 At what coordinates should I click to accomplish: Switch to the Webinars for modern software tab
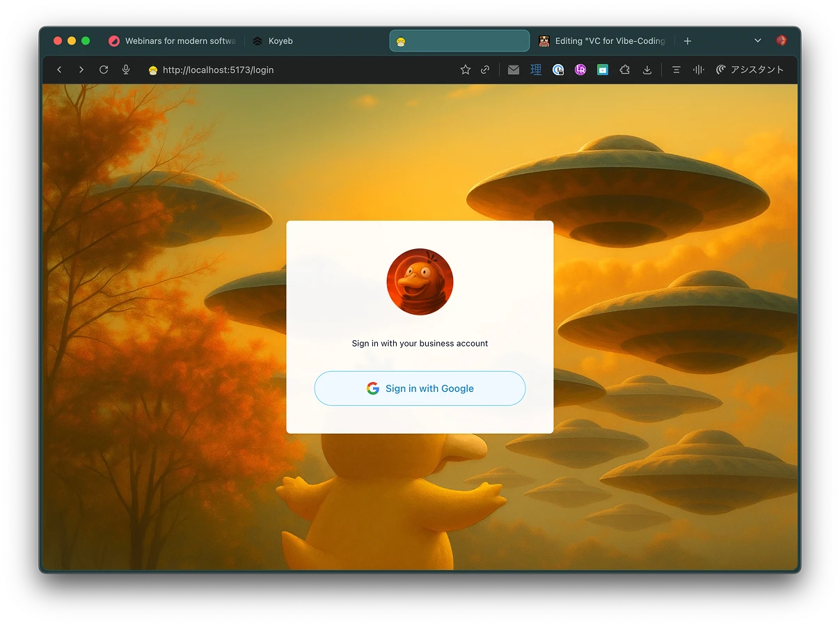pyautogui.click(x=173, y=41)
